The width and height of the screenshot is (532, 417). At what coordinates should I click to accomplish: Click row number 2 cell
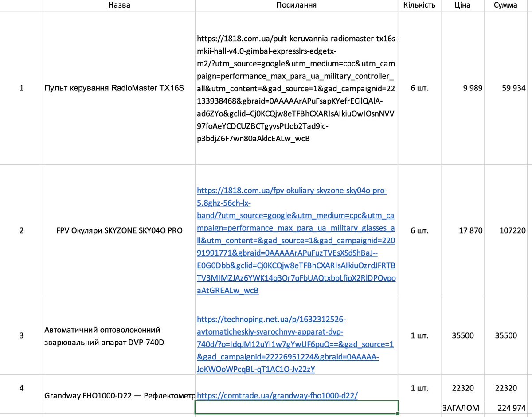point(22,230)
